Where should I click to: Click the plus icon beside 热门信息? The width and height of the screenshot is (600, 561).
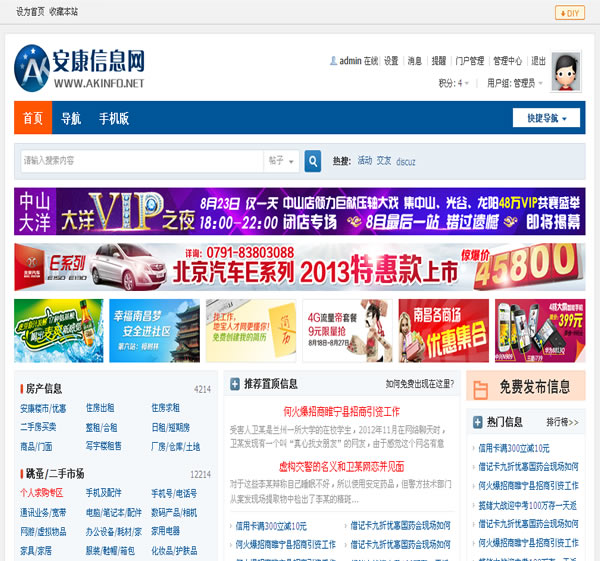478,422
